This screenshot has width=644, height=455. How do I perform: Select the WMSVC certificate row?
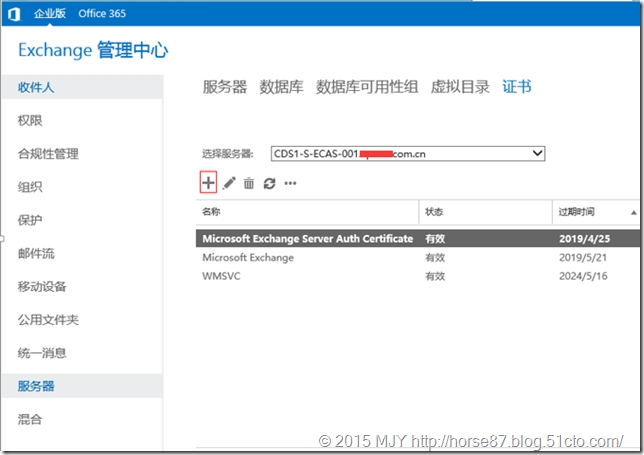[x=222, y=276]
